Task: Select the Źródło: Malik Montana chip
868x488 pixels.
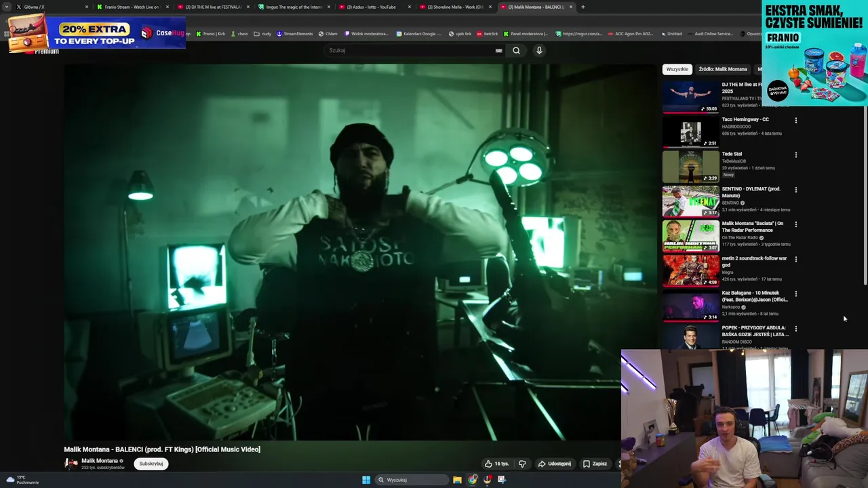Action: (723, 69)
